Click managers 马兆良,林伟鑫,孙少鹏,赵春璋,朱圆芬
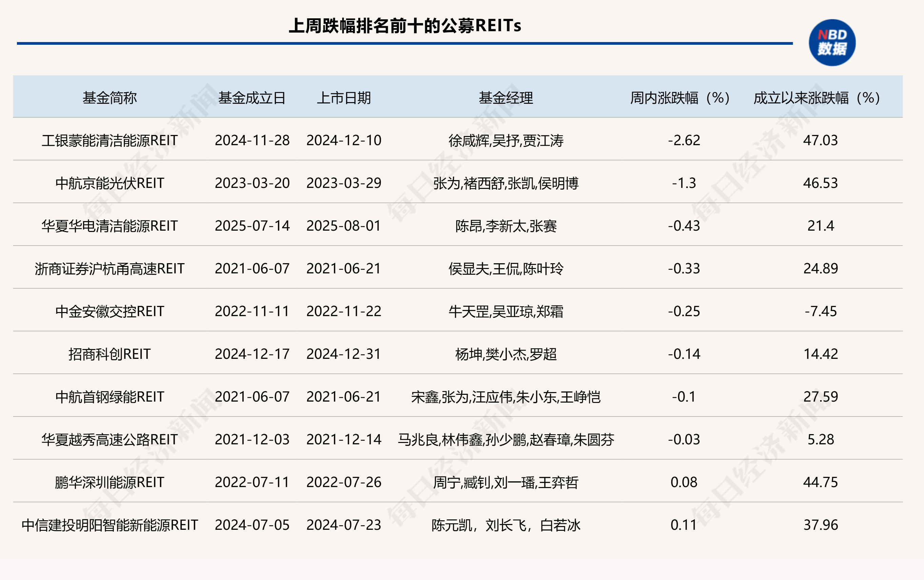Screen dimensions: 924x580 pyautogui.click(x=506, y=439)
